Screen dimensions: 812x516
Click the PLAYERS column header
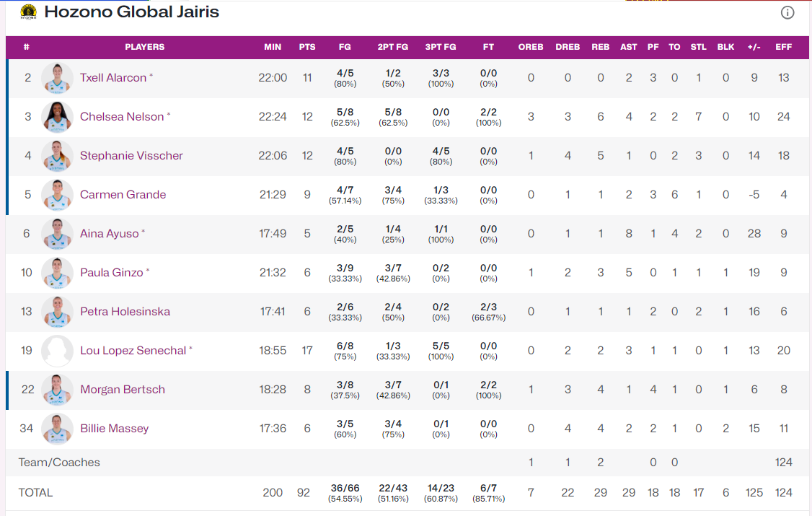(x=144, y=47)
